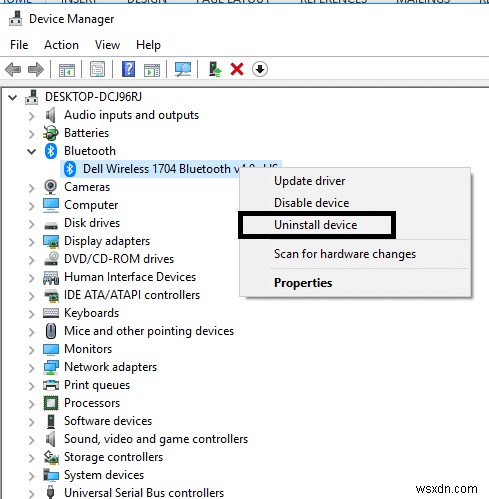Click the Bluetooth category icon
489x499 pixels.
(51, 151)
